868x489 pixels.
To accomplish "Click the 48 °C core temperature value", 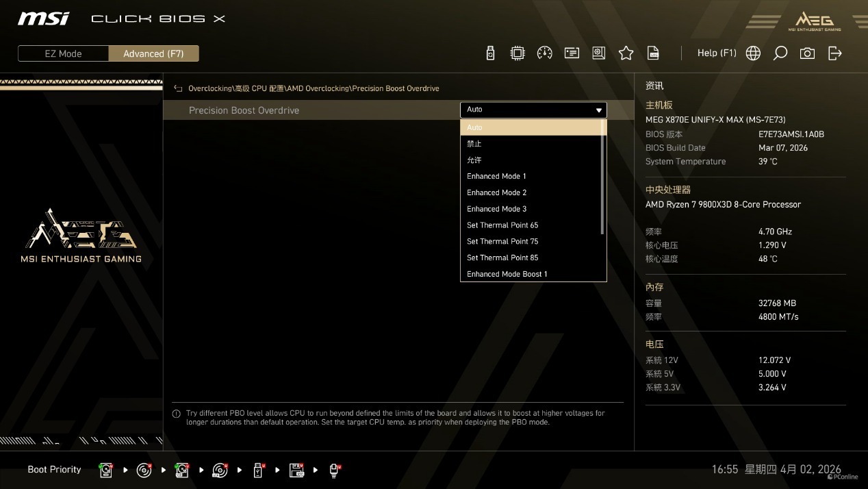I will (x=768, y=259).
